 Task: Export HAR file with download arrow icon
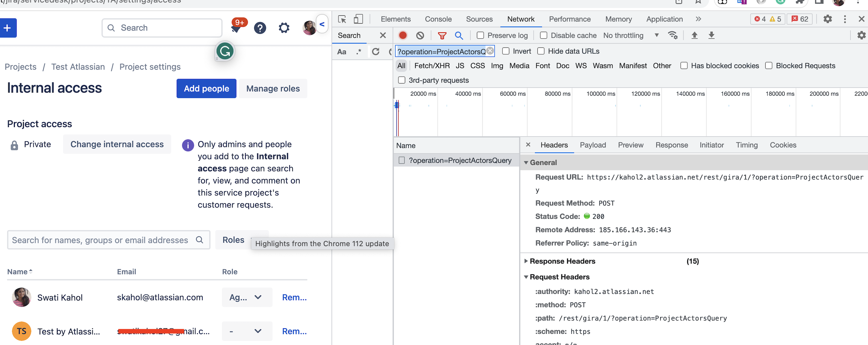711,35
